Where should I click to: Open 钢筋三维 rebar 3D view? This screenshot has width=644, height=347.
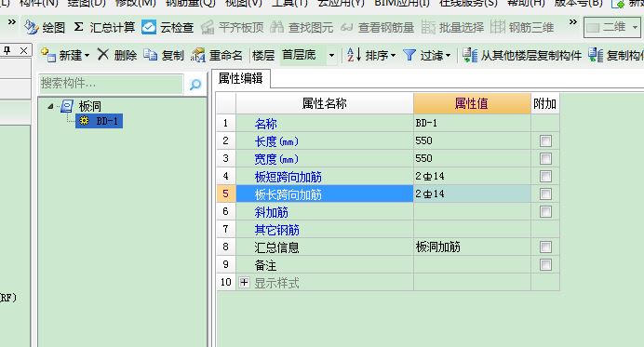pyautogui.click(x=522, y=28)
